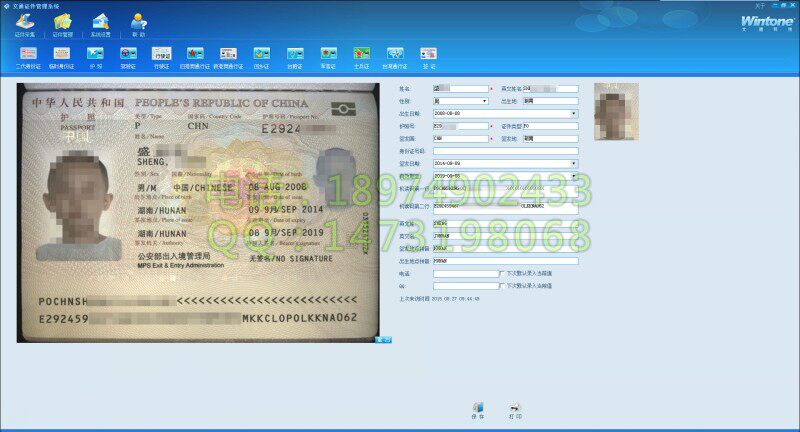
Task: Expand the 性别 gender dropdown
Action: 485,101
